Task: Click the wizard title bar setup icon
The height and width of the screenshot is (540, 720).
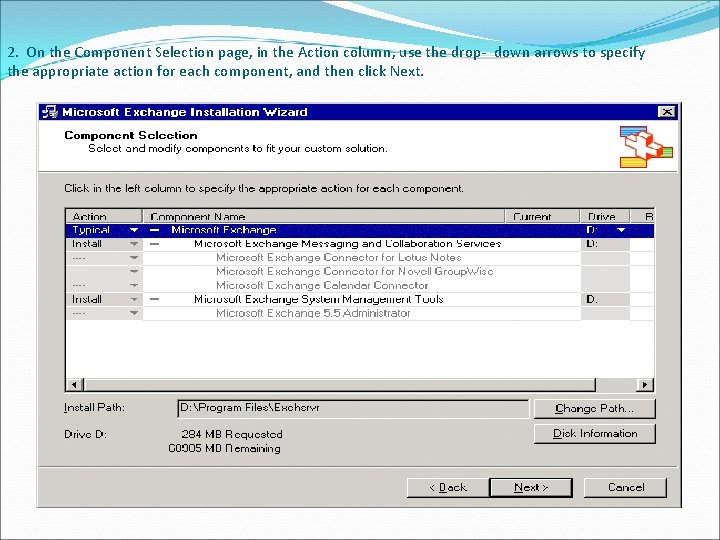Action: [x=50, y=112]
